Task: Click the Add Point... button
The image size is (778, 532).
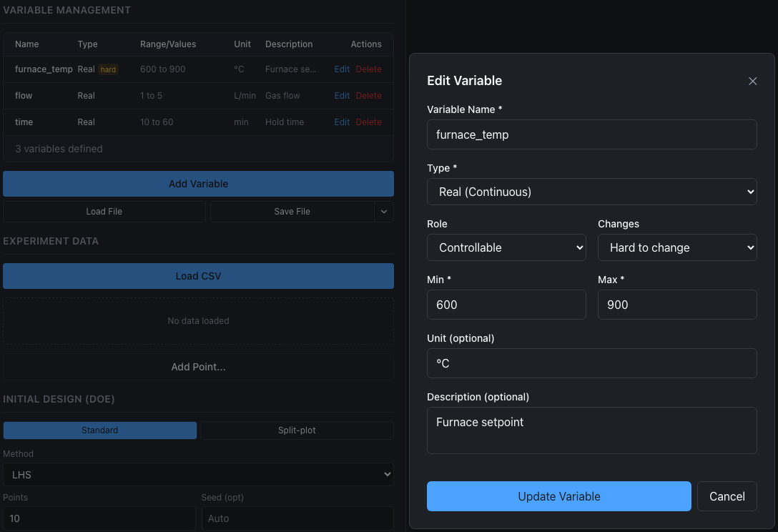Action: point(199,367)
